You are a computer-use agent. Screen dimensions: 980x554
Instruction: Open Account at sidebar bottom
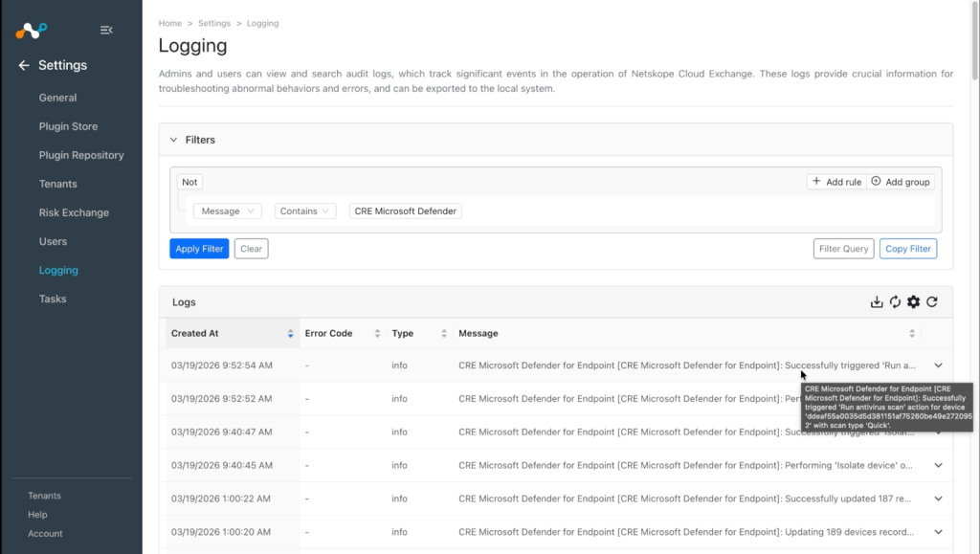pyautogui.click(x=45, y=533)
